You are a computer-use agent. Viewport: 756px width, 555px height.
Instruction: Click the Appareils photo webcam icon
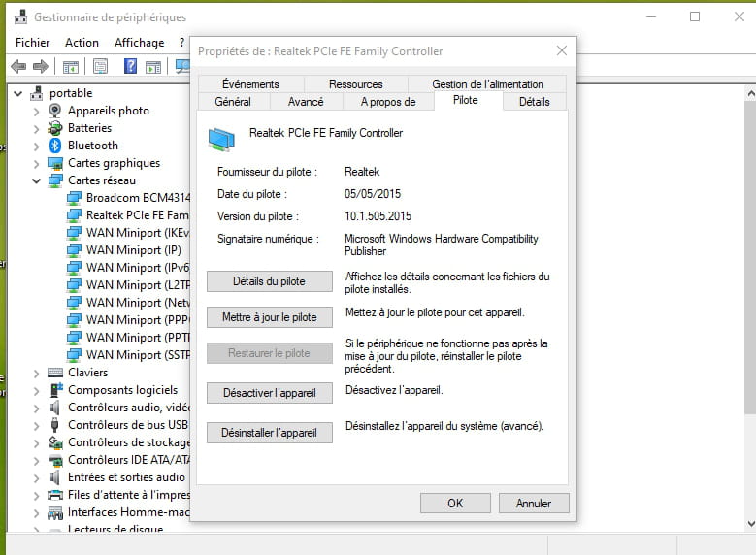(x=55, y=111)
